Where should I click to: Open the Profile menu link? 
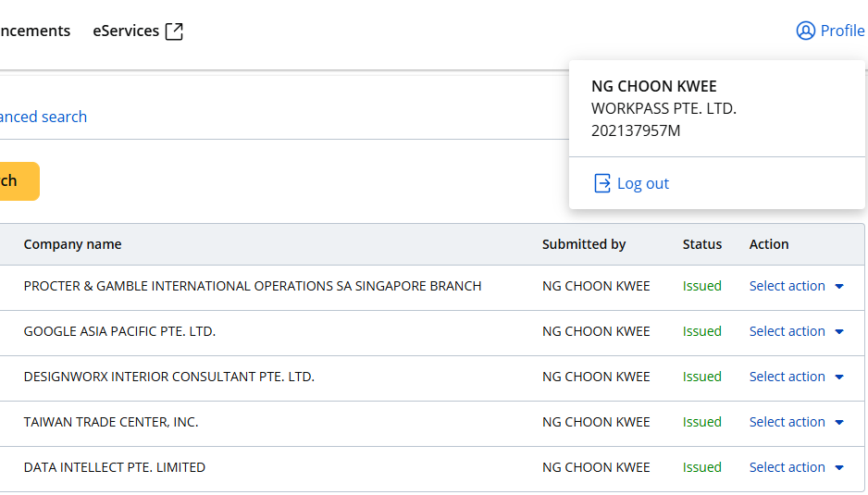click(842, 31)
